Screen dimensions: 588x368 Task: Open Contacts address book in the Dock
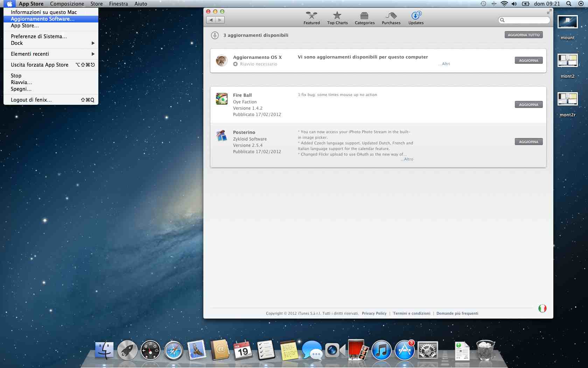click(x=220, y=350)
